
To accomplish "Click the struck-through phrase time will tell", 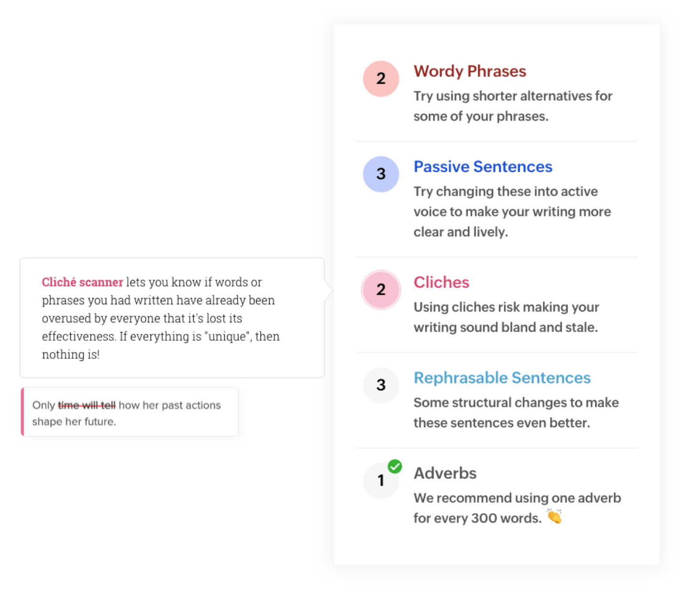I will (87, 405).
